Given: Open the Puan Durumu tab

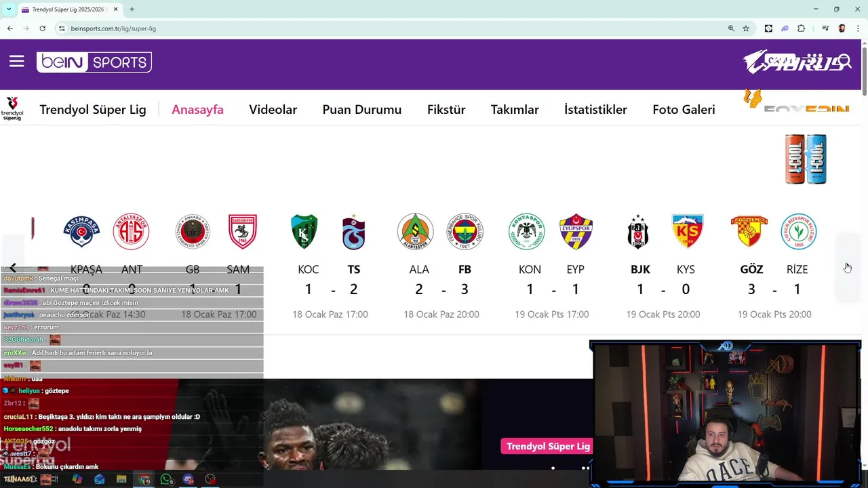Looking at the screenshot, I should point(361,109).
